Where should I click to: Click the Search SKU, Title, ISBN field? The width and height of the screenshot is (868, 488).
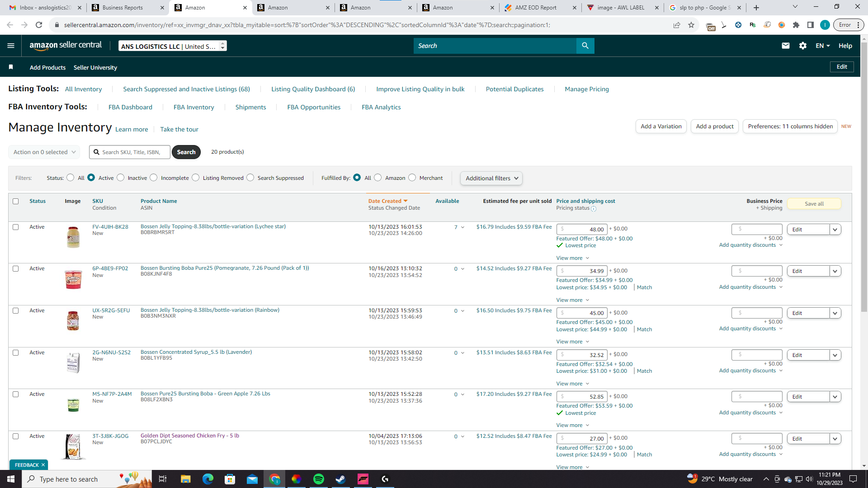[x=130, y=152]
